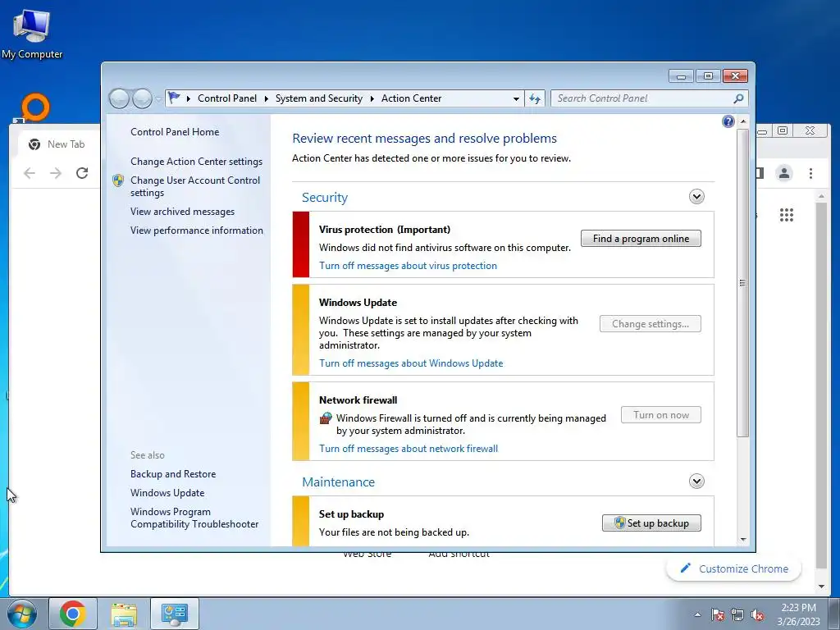Screen dimensions: 840x630
Task: Open View archived messages link
Action: pyautogui.click(x=183, y=212)
